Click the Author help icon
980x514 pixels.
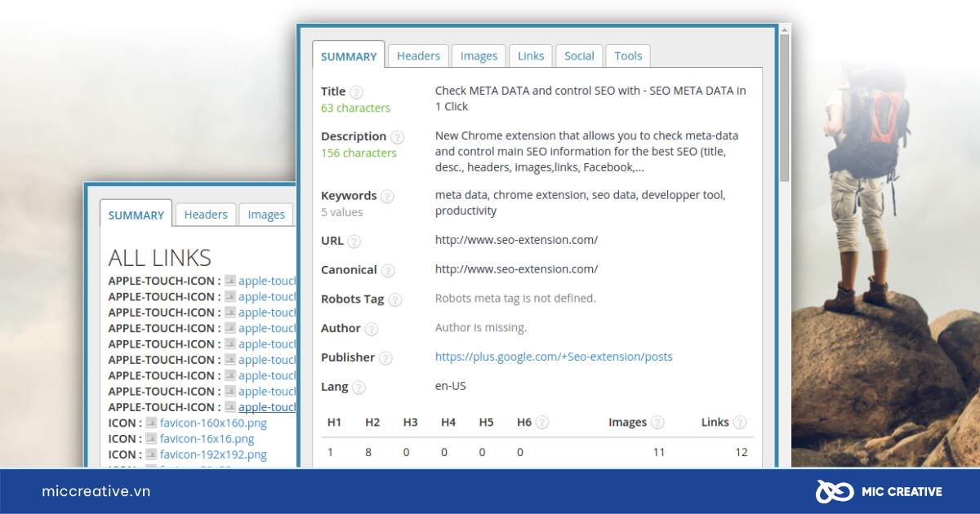(x=371, y=329)
